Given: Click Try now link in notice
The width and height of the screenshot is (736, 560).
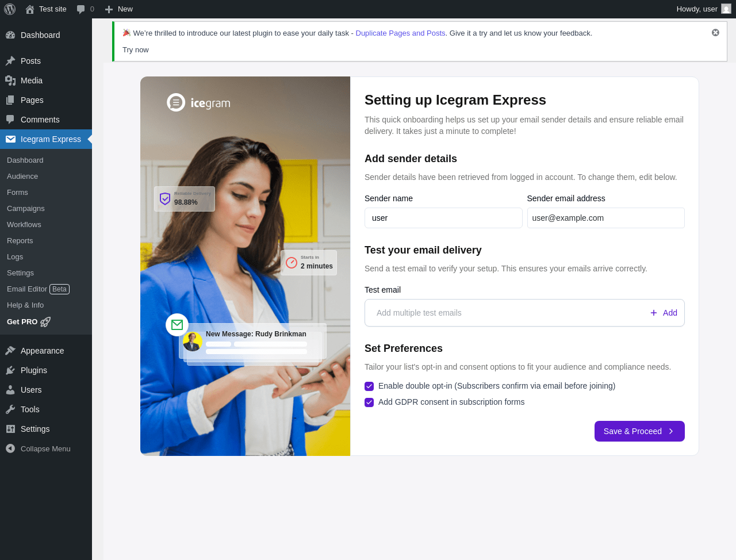Looking at the screenshot, I should (x=136, y=50).
